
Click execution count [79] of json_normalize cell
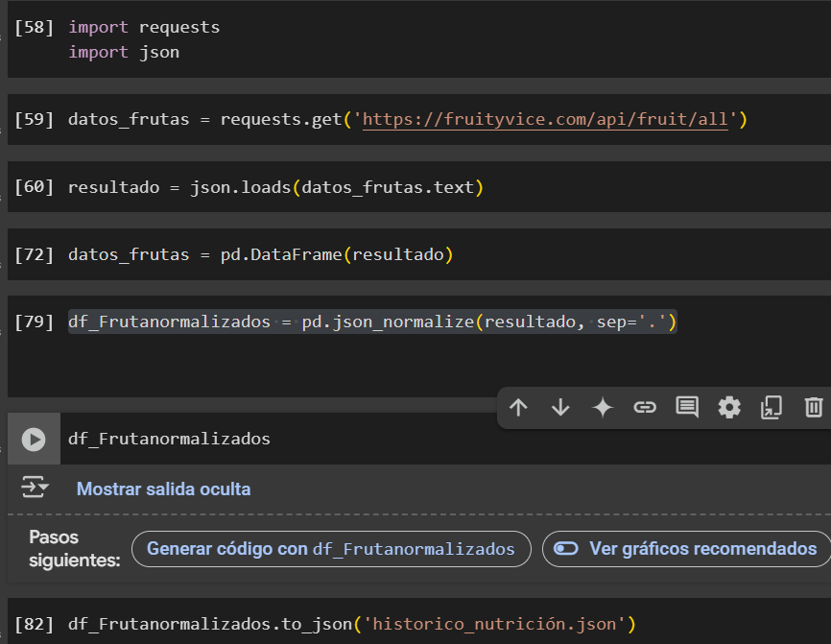pyautogui.click(x=34, y=322)
